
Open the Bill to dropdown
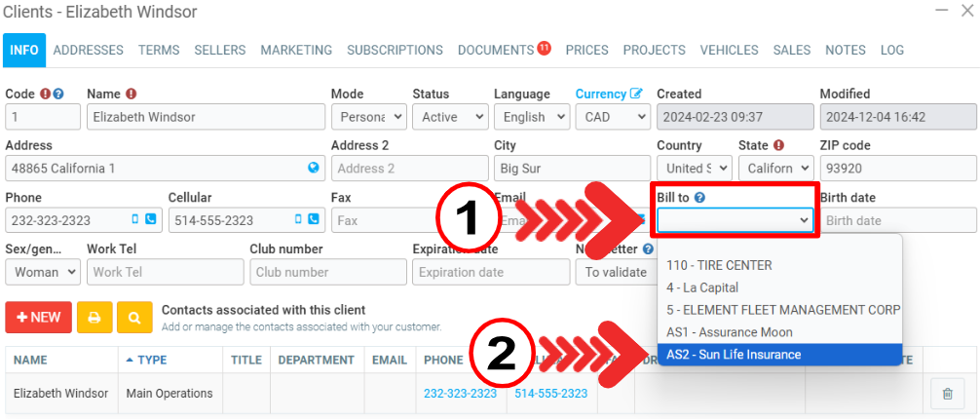coord(735,221)
